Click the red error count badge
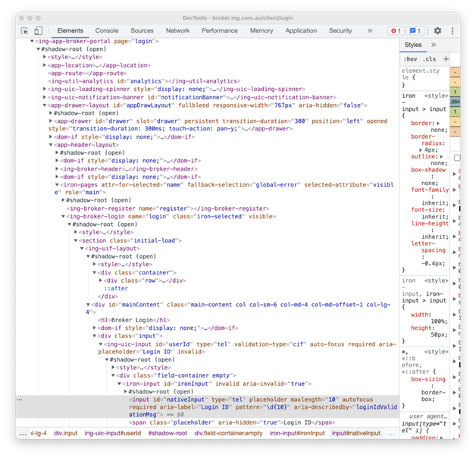 395,31
